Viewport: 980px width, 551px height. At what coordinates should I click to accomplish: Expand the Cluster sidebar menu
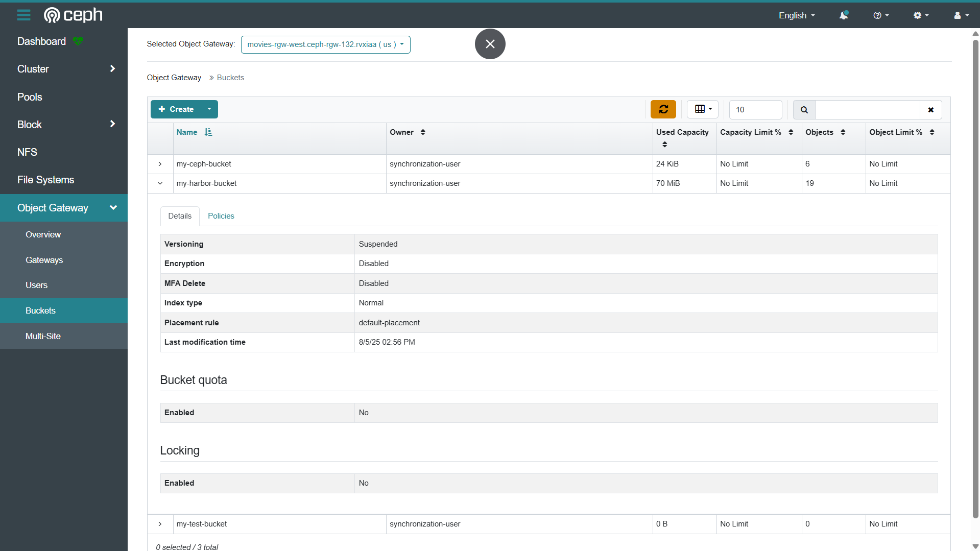[64, 69]
